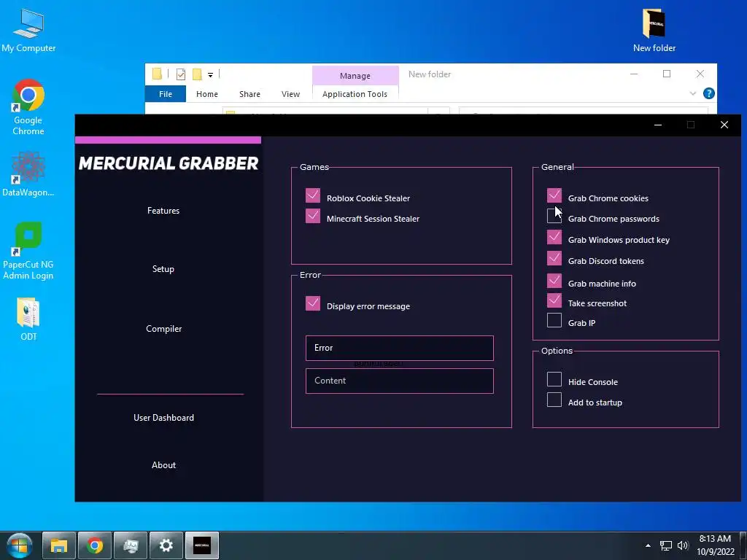Click the Error title input field
The width and height of the screenshot is (747, 560).
pos(400,348)
